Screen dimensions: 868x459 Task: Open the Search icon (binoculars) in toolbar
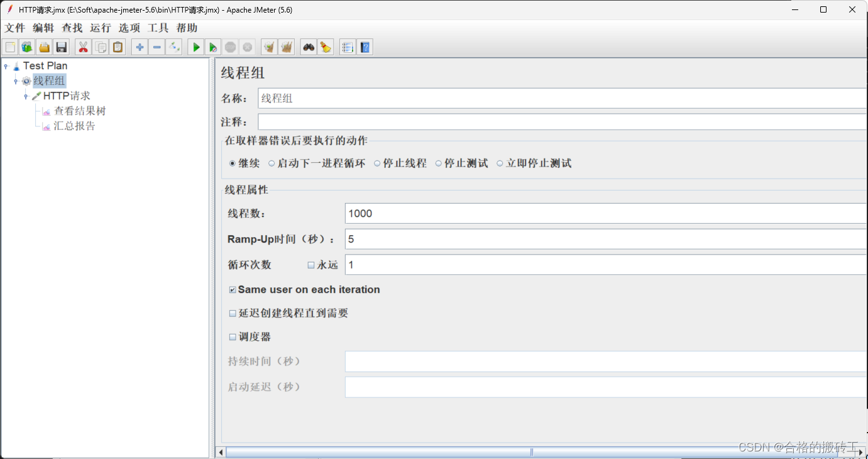pos(307,47)
